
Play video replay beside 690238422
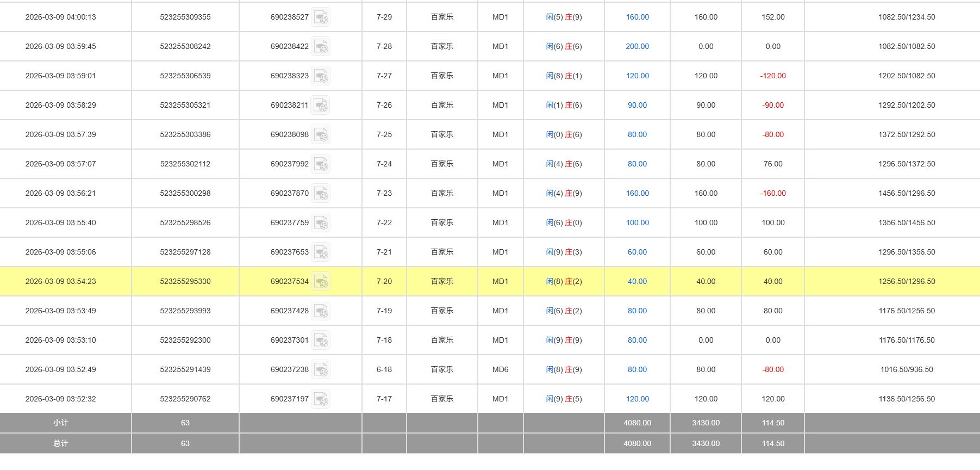[321, 47]
